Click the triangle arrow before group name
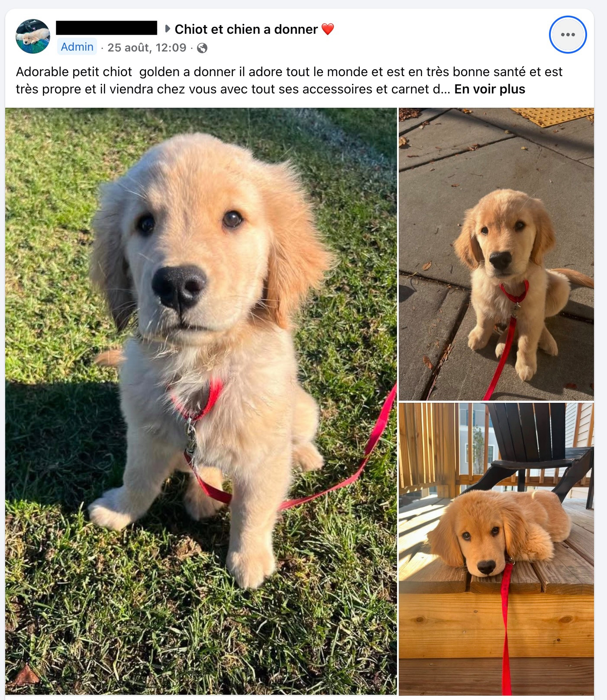Screen dimensions: 607x700 click(167, 29)
